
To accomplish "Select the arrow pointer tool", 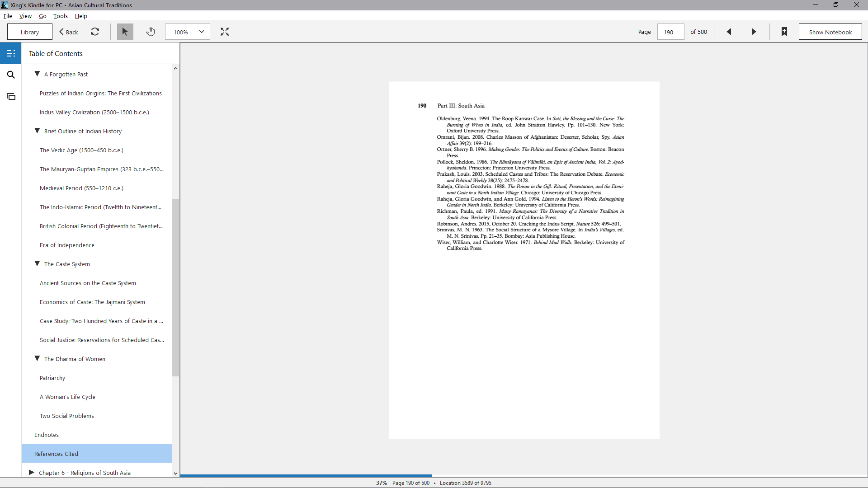I will 125,32.
